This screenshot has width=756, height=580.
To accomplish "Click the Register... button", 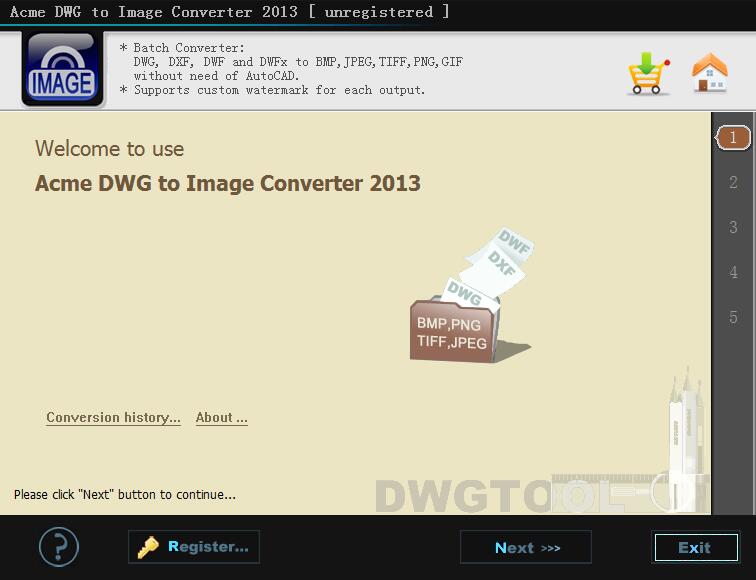I will pos(194,547).
